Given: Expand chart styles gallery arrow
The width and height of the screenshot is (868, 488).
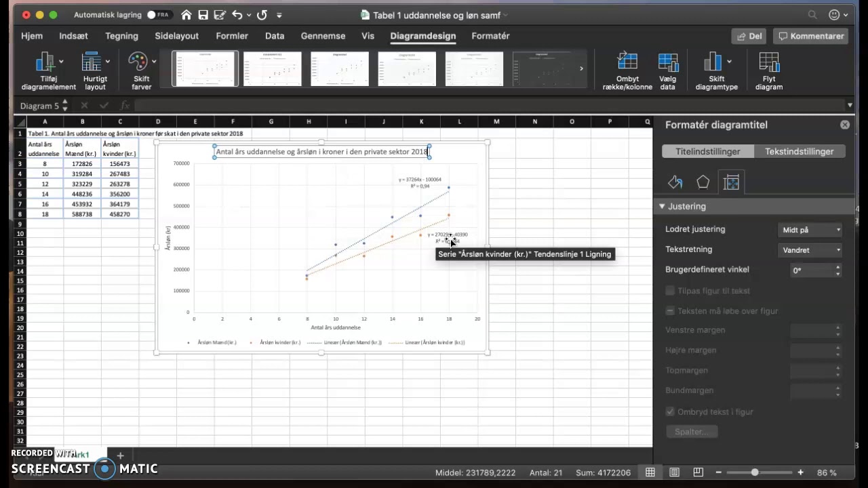Looking at the screenshot, I should click(581, 68).
